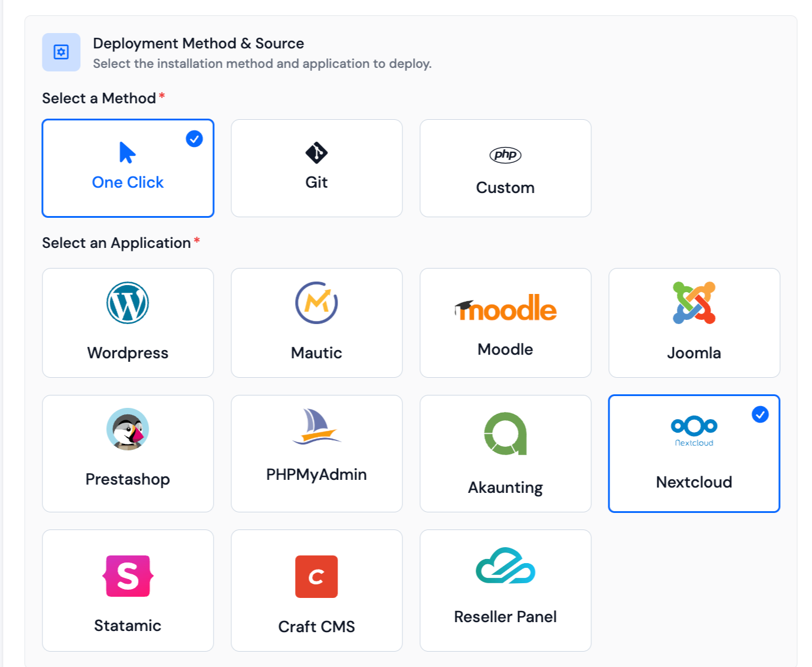
Task: Click the Nextcloud application card
Action: click(694, 453)
